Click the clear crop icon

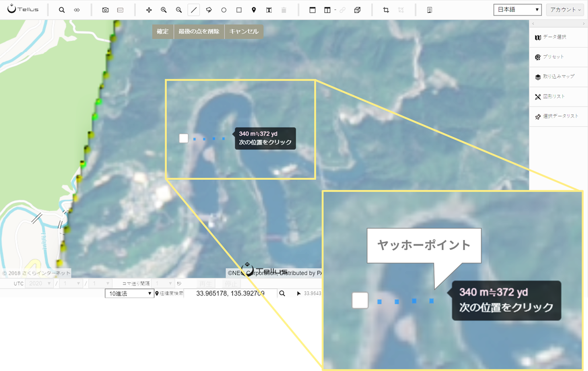pos(401,10)
